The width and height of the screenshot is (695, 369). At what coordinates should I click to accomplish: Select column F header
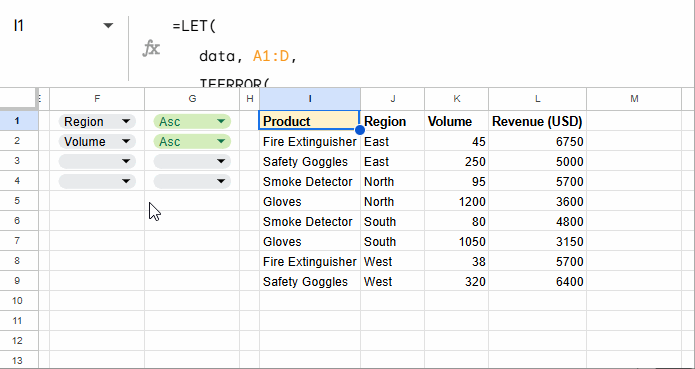click(97, 99)
